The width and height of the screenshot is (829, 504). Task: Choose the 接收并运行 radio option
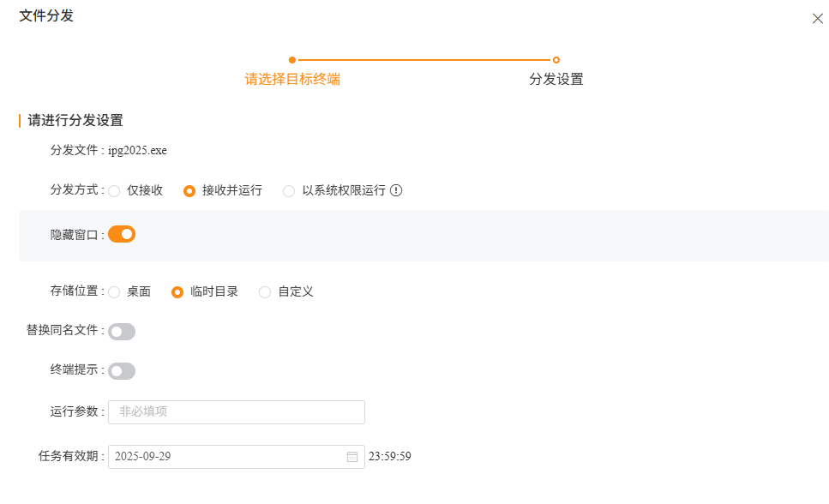coord(189,191)
